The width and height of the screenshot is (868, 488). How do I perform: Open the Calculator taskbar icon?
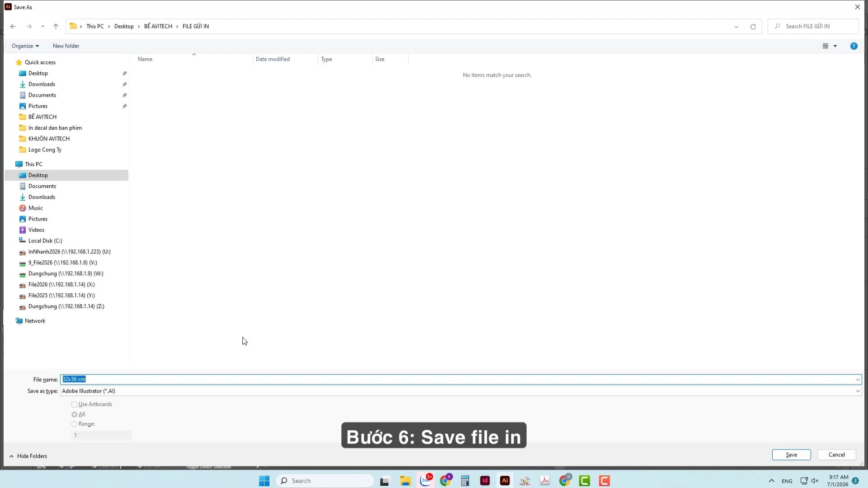[x=465, y=481]
